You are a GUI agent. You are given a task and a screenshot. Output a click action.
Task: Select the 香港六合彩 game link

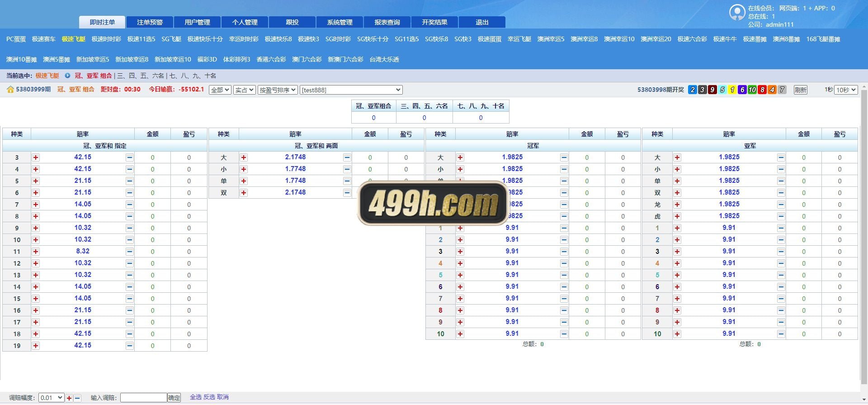click(271, 60)
